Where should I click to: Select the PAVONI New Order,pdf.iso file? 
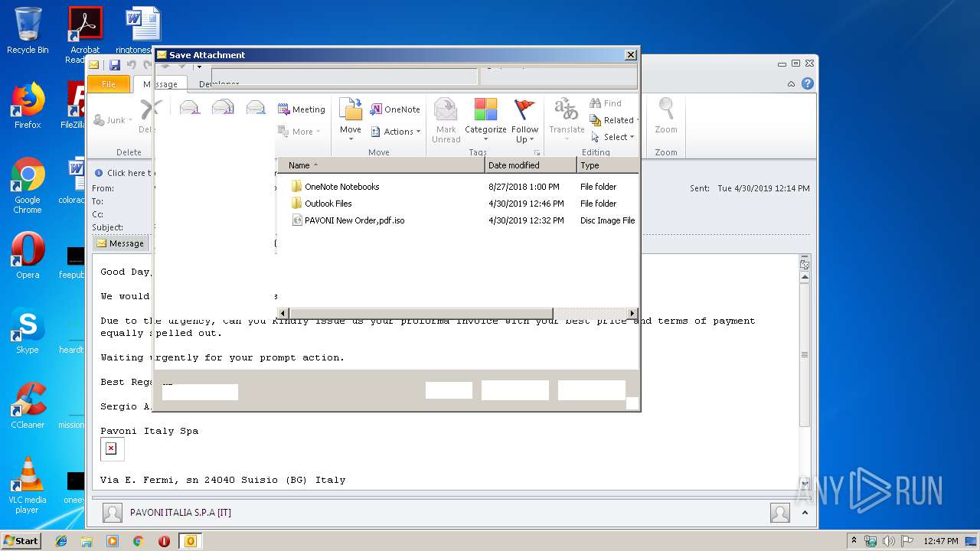click(348, 220)
